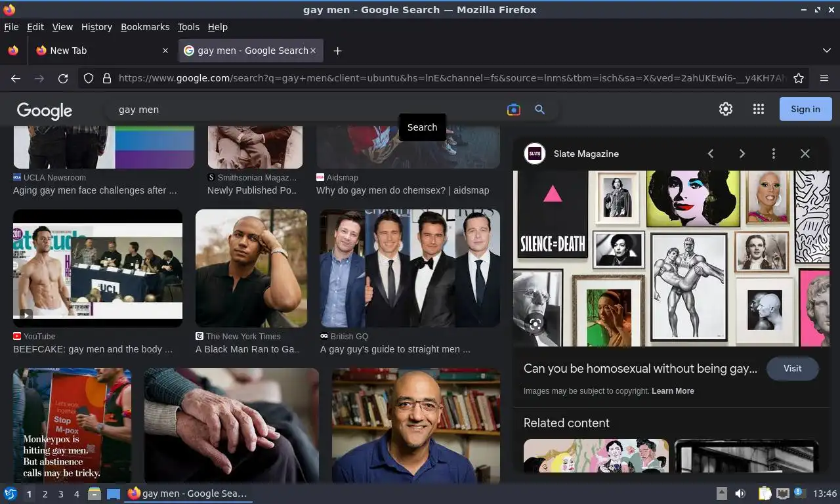Switch to workspace 2
Screen dimensions: 840x504
[45, 494]
